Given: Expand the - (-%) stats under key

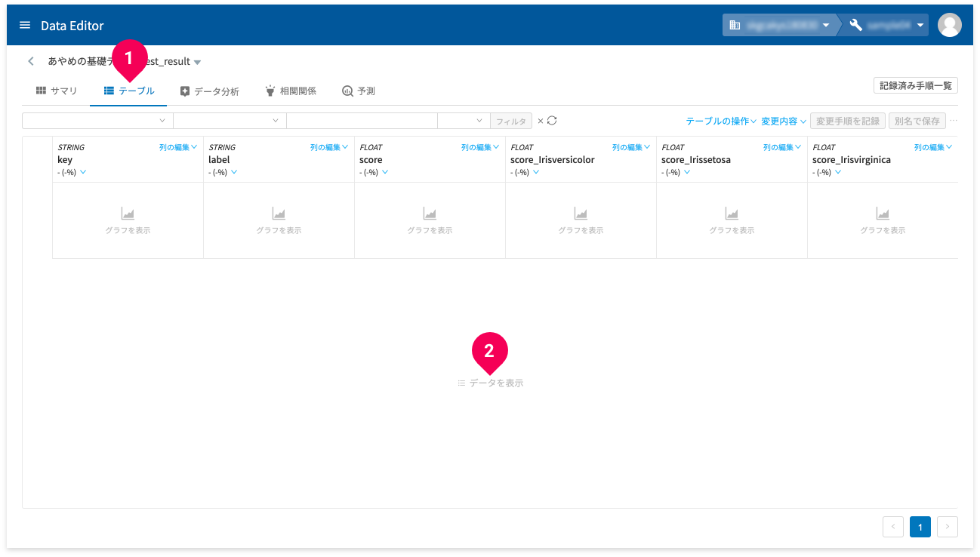Looking at the screenshot, I should coord(83,172).
